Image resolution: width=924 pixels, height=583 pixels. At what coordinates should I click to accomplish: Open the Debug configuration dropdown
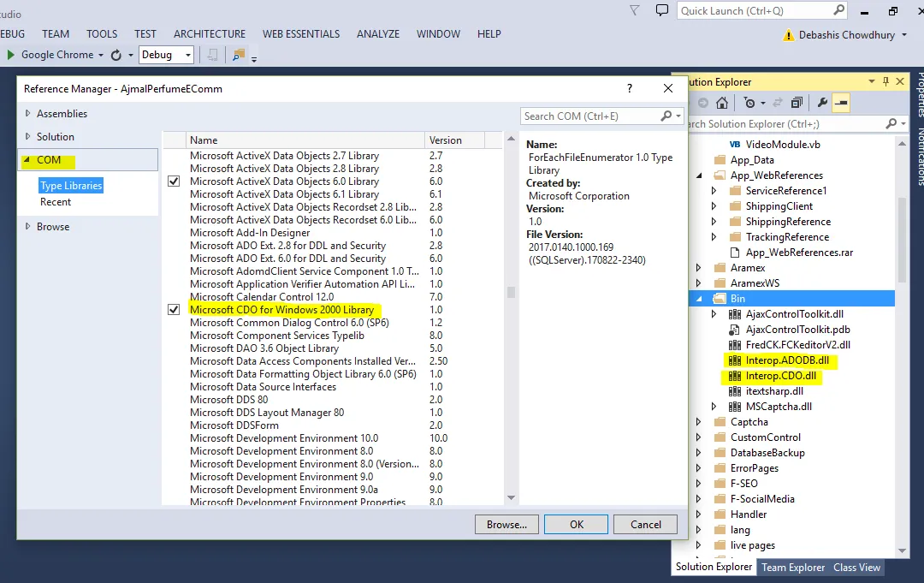click(188, 55)
